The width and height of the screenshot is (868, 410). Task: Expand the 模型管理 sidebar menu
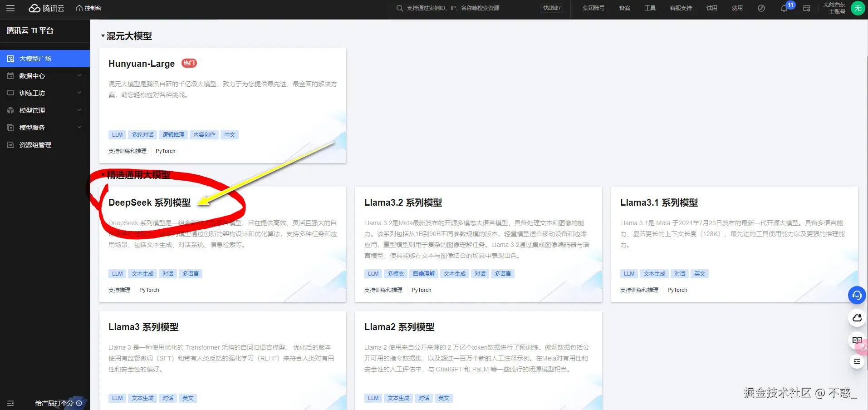pos(32,110)
